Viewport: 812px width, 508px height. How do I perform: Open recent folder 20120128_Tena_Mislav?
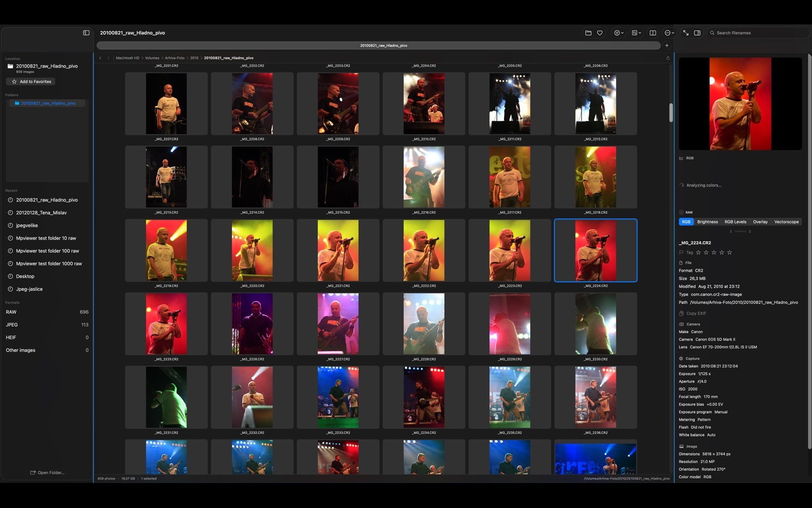[x=41, y=213]
